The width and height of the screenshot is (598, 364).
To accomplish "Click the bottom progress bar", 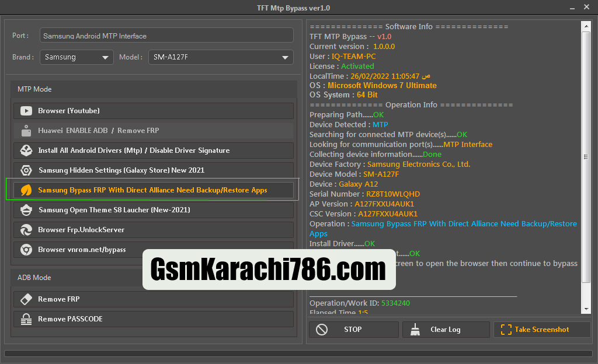I will coord(298,353).
